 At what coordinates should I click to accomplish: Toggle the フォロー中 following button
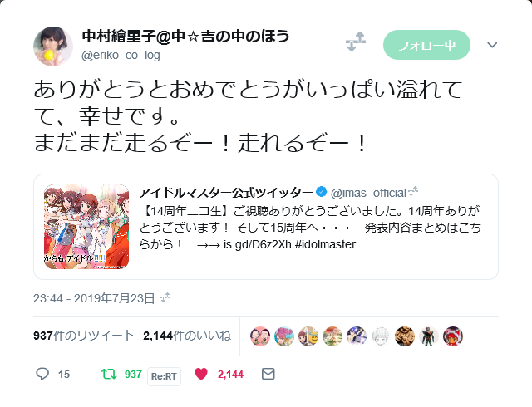(x=426, y=45)
